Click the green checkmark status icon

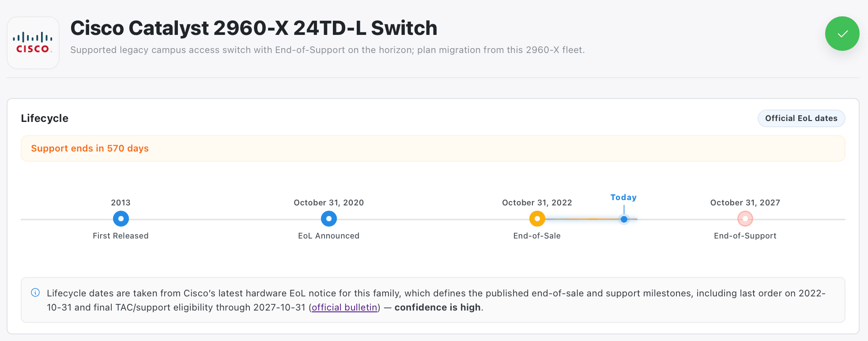tap(842, 34)
